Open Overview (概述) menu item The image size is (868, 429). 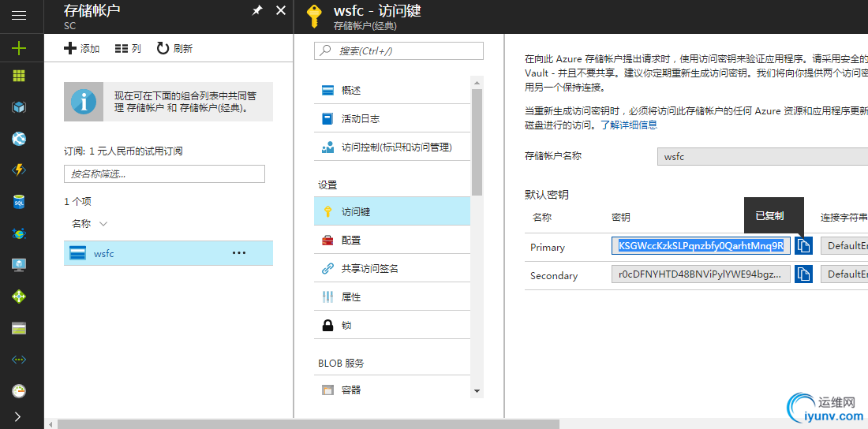392,90
